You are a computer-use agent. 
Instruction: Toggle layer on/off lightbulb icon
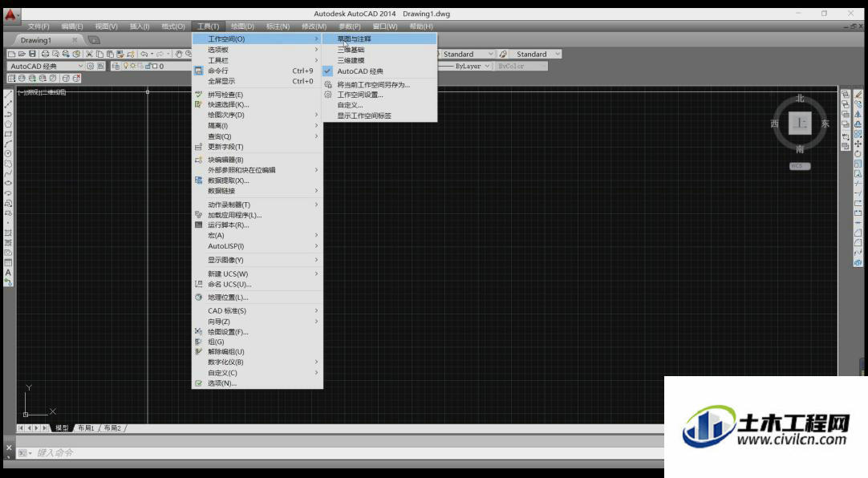coord(126,66)
